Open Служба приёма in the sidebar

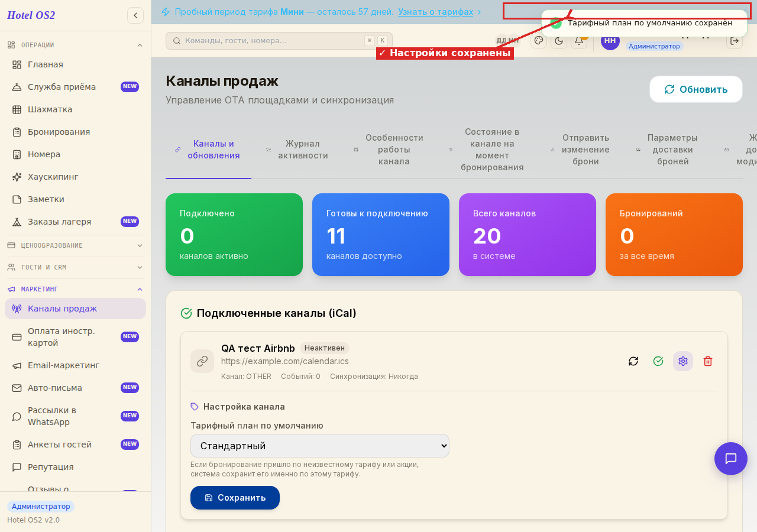(x=75, y=87)
